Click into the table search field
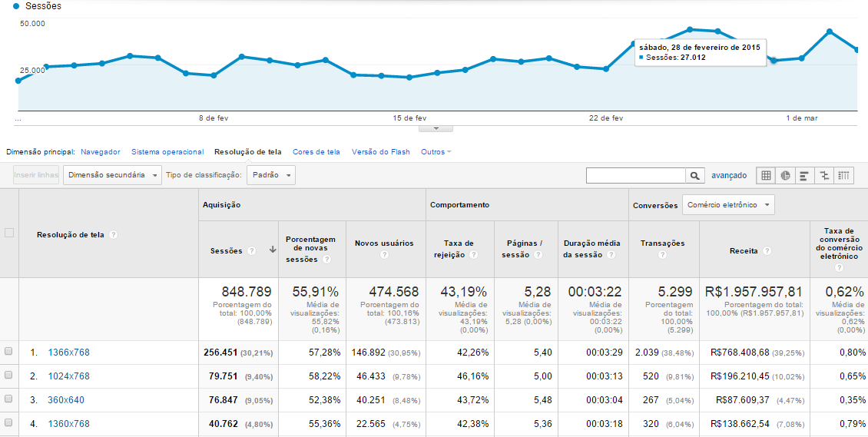The image size is (868, 437). (x=634, y=176)
